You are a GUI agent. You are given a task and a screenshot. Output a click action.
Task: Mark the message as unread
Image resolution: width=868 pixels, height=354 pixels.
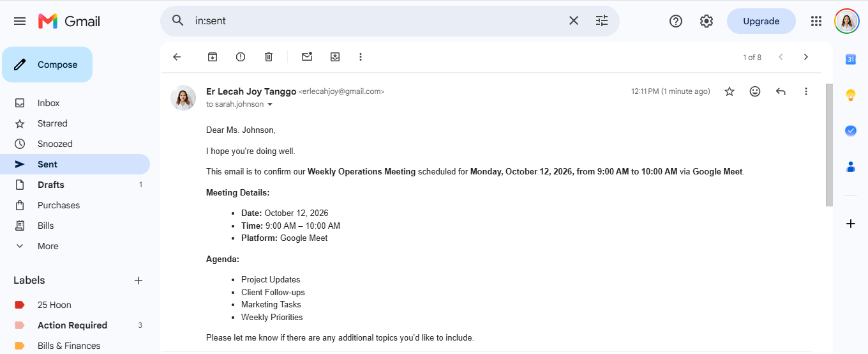pos(307,57)
